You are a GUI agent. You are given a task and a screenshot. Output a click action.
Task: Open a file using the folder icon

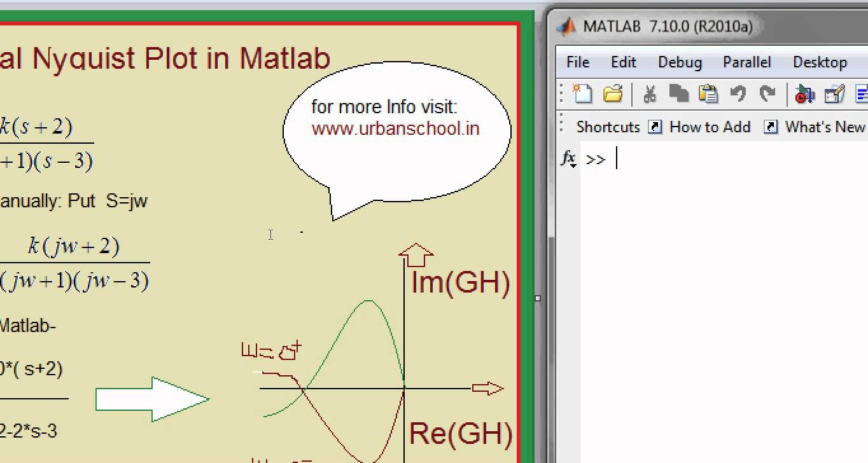(x=612, y=94)
